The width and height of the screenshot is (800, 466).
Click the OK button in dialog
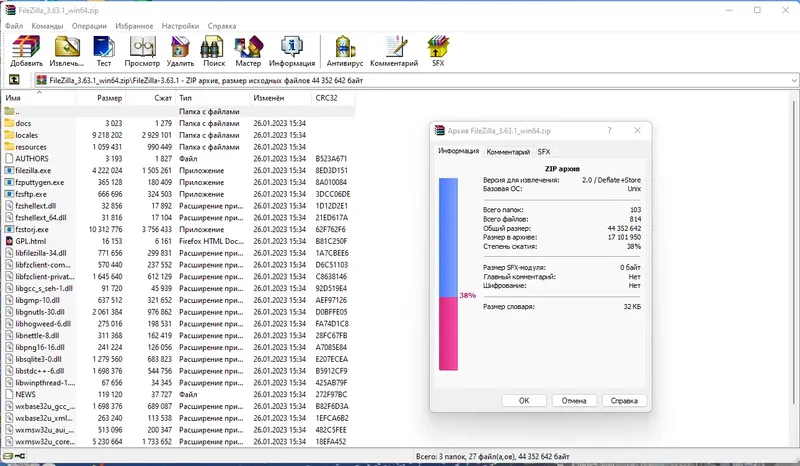click(524, 401)
